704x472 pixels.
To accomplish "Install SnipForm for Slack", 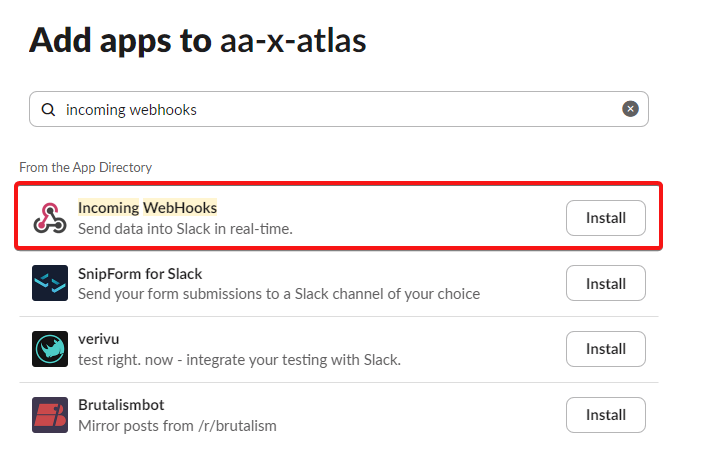I will click(605, 283).
